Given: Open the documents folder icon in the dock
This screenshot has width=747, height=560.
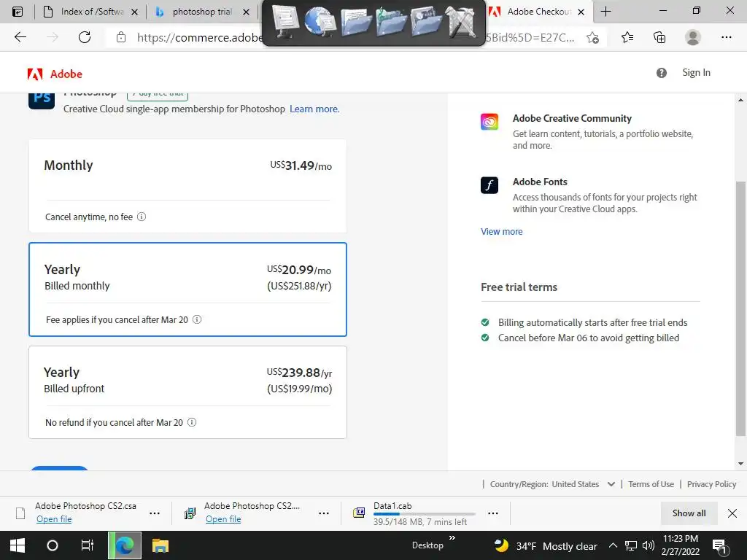Looking at the screenshot, I should (x=355, y=23).
